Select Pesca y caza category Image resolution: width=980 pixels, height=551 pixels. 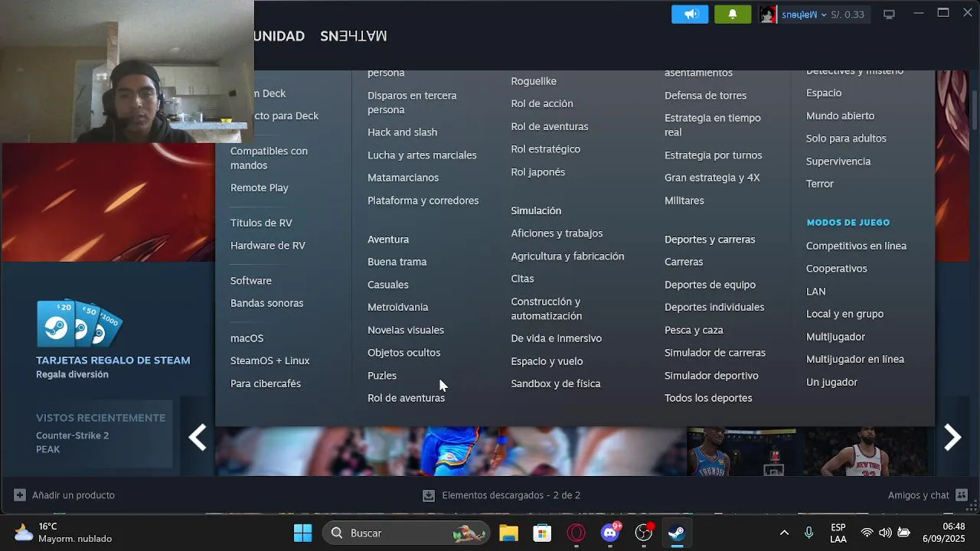694,330
